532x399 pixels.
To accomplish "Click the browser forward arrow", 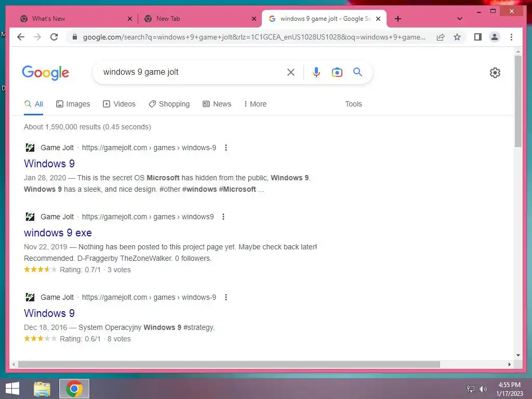I will click(37, 37).
